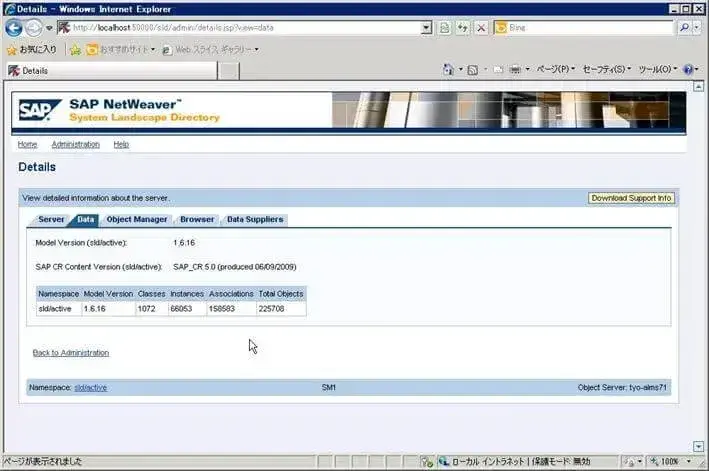Click the Associations value 158583
Image resolution: width=709 pixels, height=471 pixels.
coord(222,309)
